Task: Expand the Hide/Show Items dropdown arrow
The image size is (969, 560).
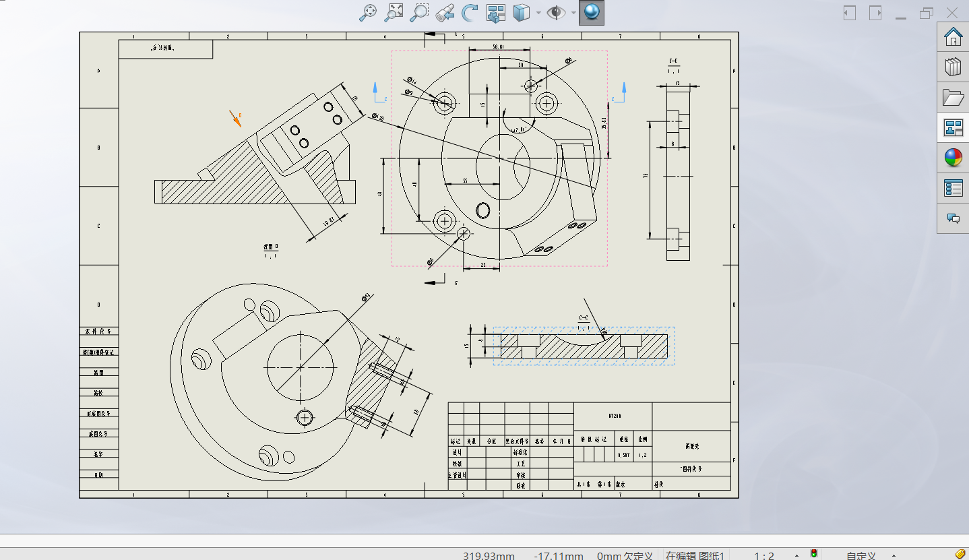Action: (x=573, y=12)
